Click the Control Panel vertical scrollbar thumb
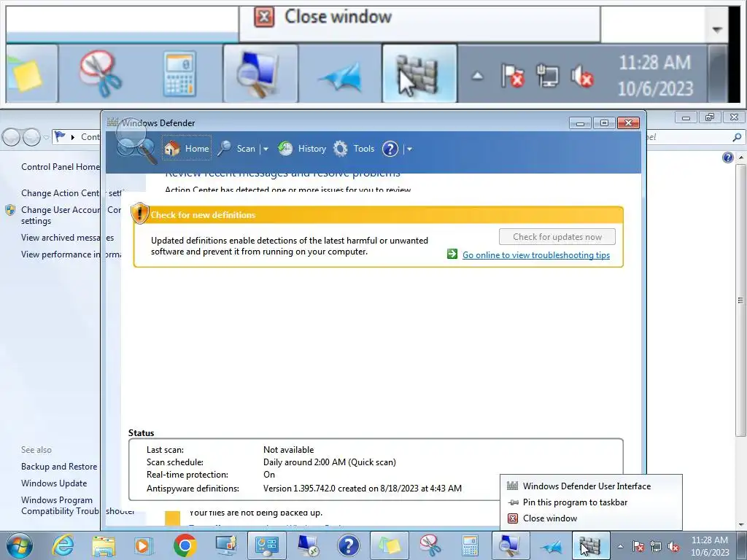This screenshot has width=747, height=560. click(740, 300)
